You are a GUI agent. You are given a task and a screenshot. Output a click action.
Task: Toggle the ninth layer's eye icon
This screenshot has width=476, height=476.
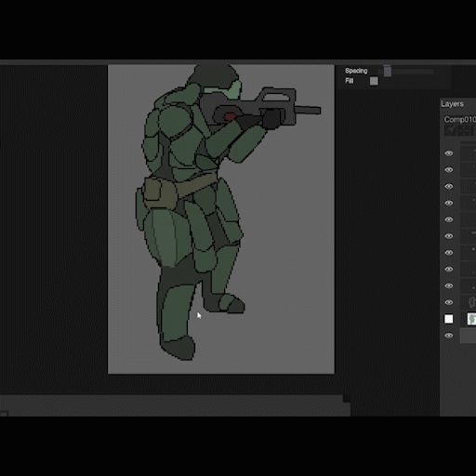(x=449, y=285)
